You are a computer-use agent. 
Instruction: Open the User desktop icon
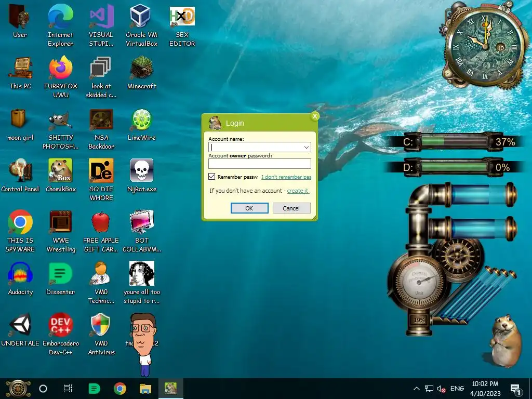(x=20, y=16)
